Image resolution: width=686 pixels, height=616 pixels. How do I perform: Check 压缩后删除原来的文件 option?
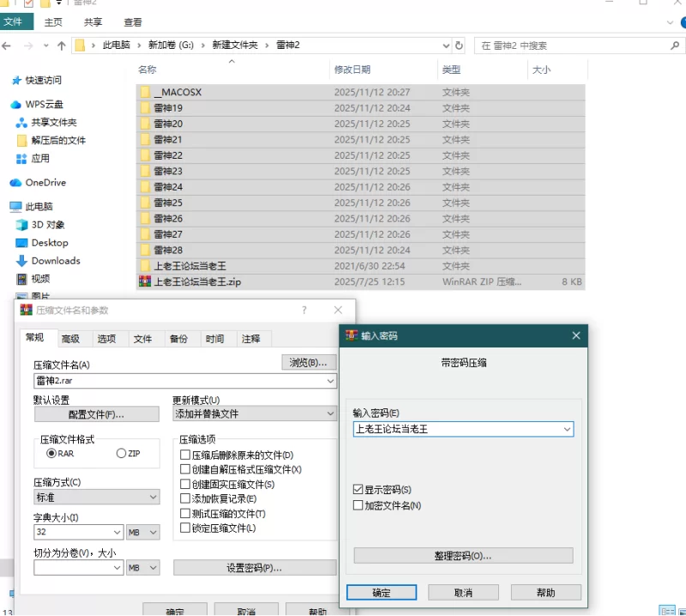185,455
